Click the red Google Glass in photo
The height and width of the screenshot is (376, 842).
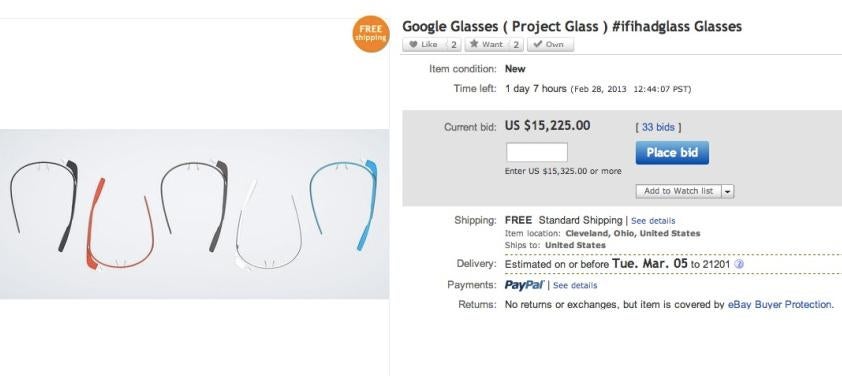[x=120, y=225]
